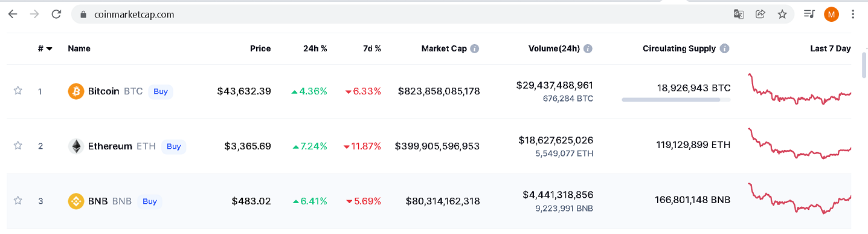Toggle the Ethereum watchlist star
The width and height of the screenshot is (868, 234).
click(18, 146)
